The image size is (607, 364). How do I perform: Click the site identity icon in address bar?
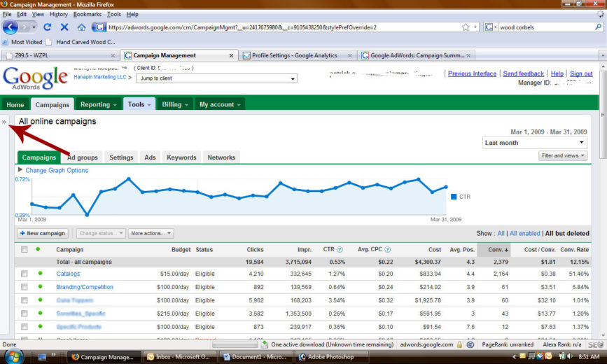click(99, 27)
